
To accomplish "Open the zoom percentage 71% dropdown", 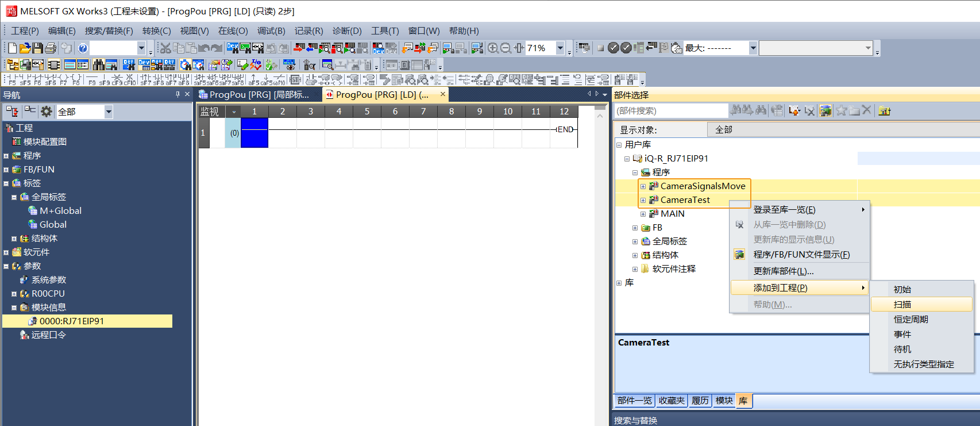I will coord(560,48).
